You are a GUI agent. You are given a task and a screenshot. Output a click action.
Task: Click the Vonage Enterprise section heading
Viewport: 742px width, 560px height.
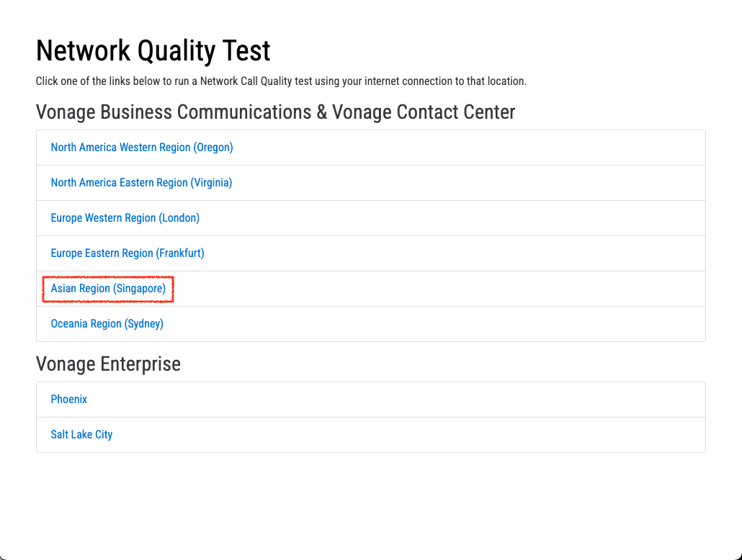pyautogui.click(x=108, y=364)
